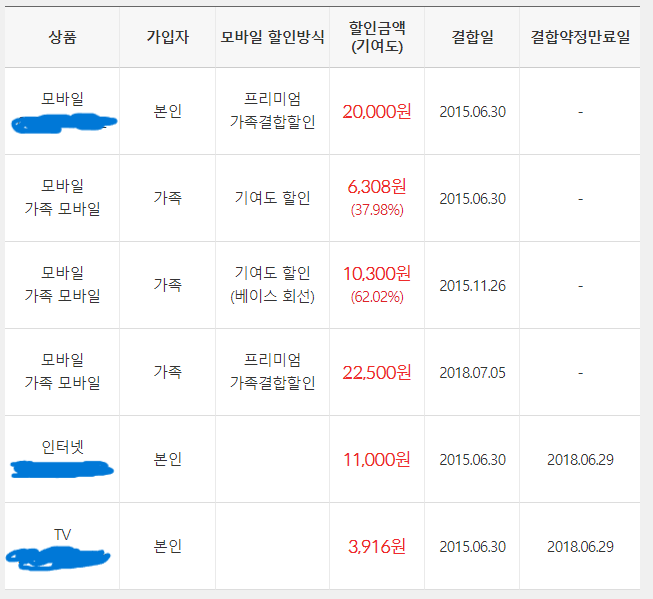The image size is (653, 599).
Task: Click the 인터넷 product cell
Action: pos(62,459)
